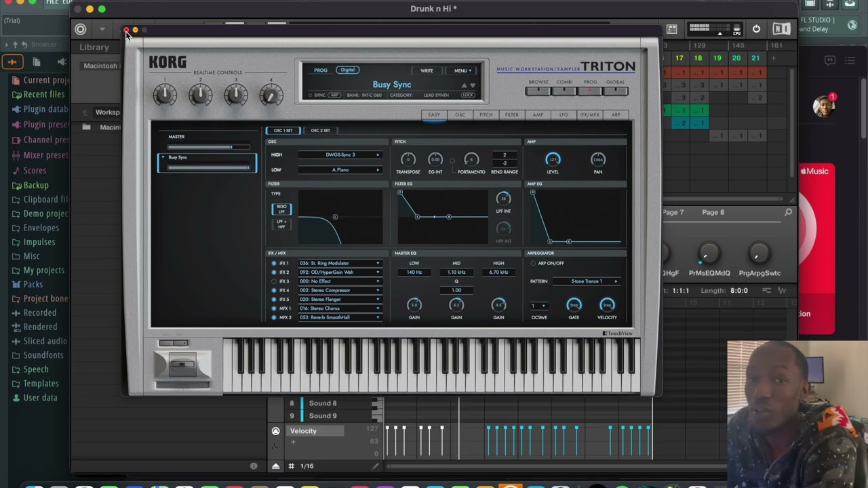Click the LOW band GAIN knob
Image resolution: width=868 pixels, height=488 pixels.
[x=414, y=305]
